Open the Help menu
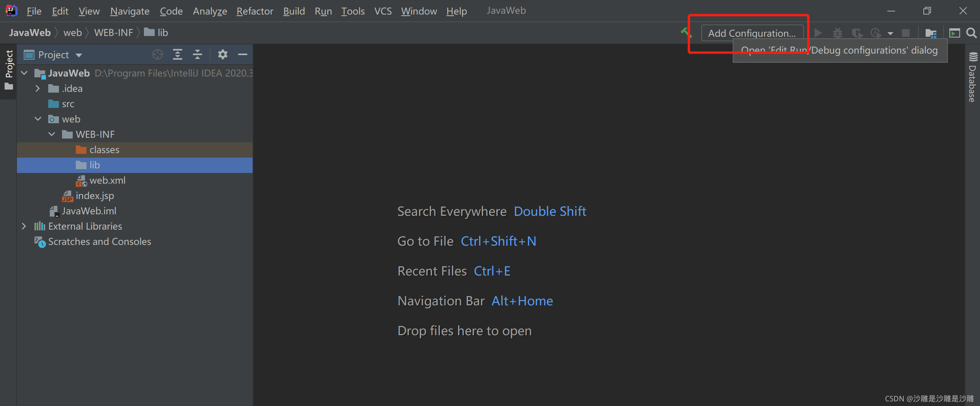The width and height of the screenshot is (980, 406). [x=457, y=11]
